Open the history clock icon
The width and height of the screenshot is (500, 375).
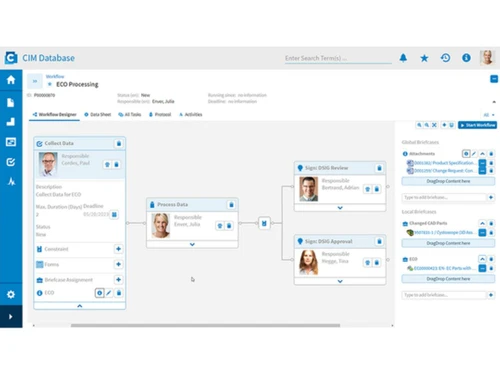point(445,58)
